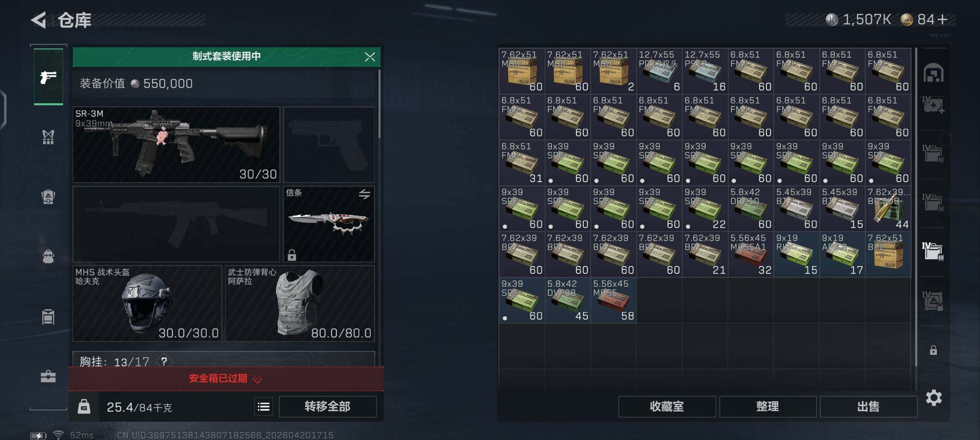Click the 转移全部 button

tap(328, 407)
